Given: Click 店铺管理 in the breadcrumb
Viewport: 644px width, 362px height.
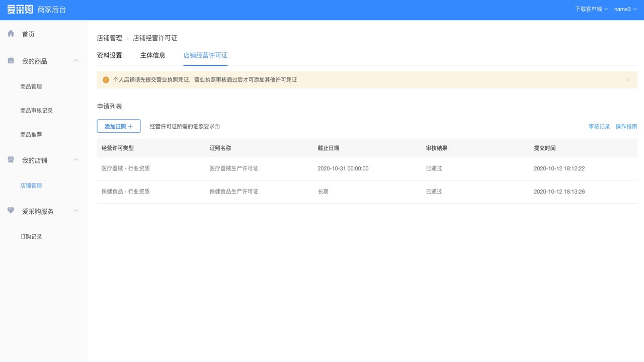Looking at the screenshot, I should pyautogui.click(x=110, y=38).
